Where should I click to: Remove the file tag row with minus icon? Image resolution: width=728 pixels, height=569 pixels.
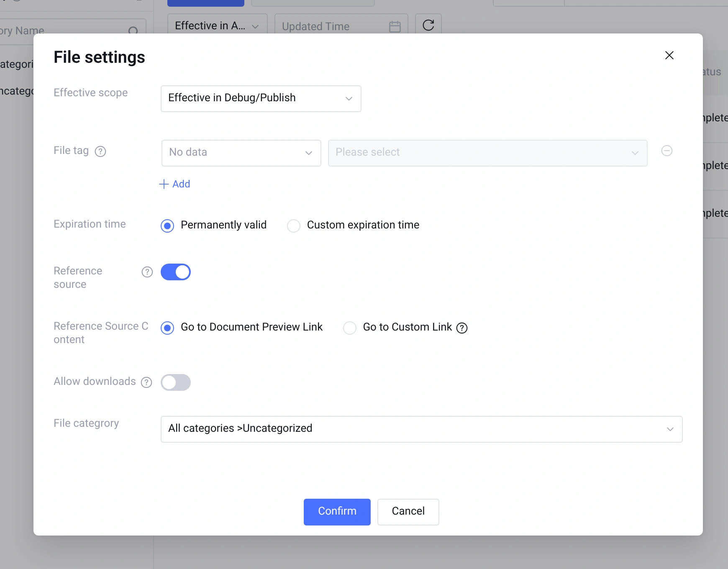tap(667, 151)
